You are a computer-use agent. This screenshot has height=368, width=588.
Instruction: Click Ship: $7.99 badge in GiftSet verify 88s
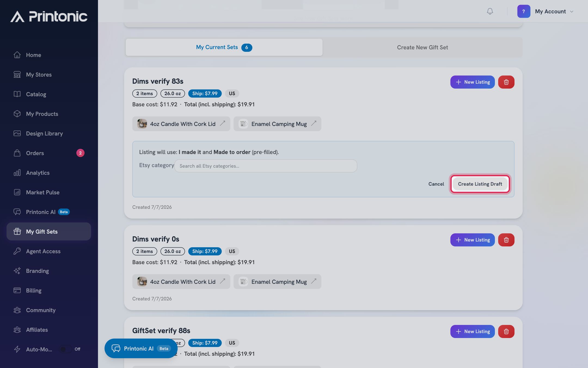(205, 343)
